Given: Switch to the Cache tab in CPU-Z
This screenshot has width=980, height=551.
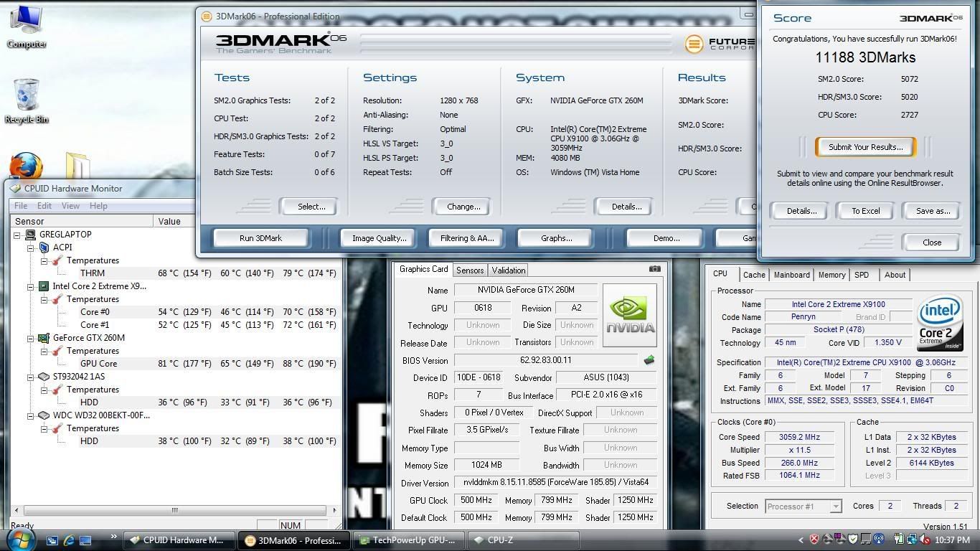Looking at the screenshot, I should [x=754, y=275].
